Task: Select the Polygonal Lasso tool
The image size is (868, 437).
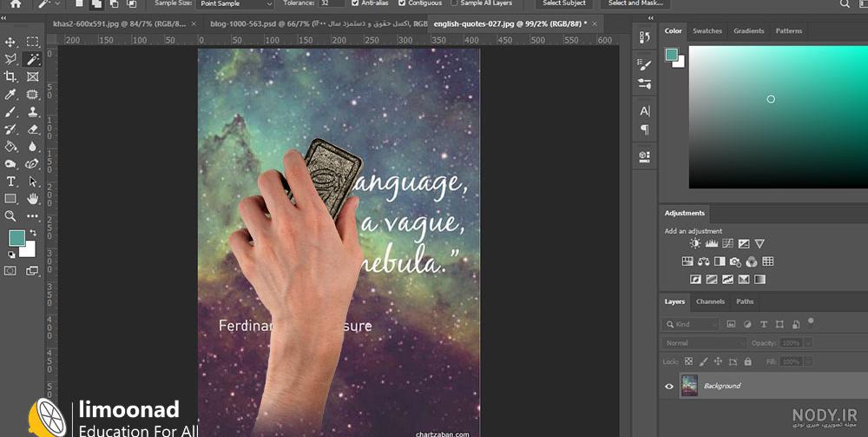Action: [x=10, y=59]
